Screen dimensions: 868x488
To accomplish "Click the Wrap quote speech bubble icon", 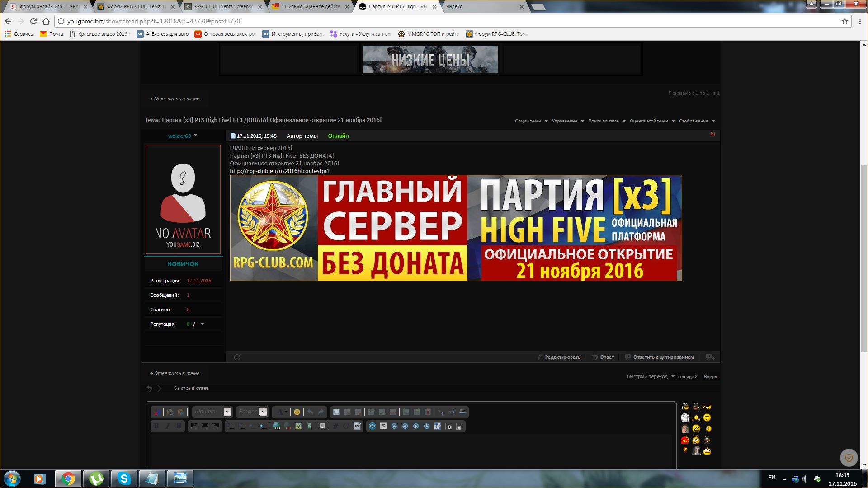I will tap(322, 426).
